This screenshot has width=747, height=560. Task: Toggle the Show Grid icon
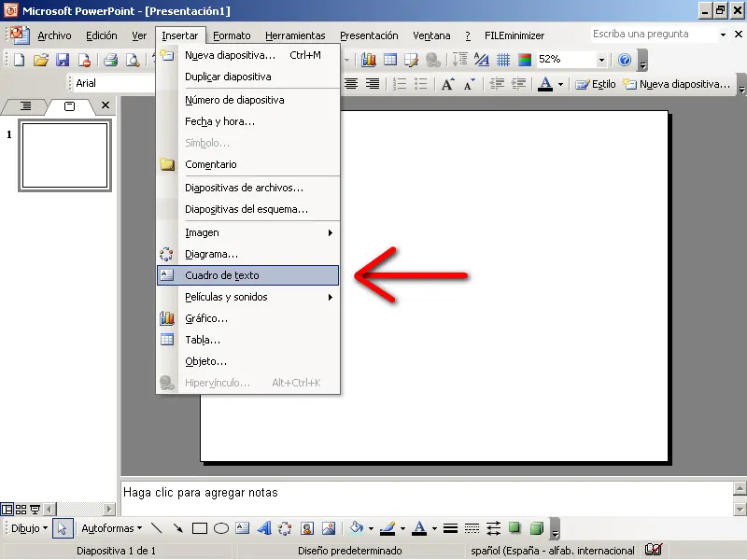coord(503,60)
